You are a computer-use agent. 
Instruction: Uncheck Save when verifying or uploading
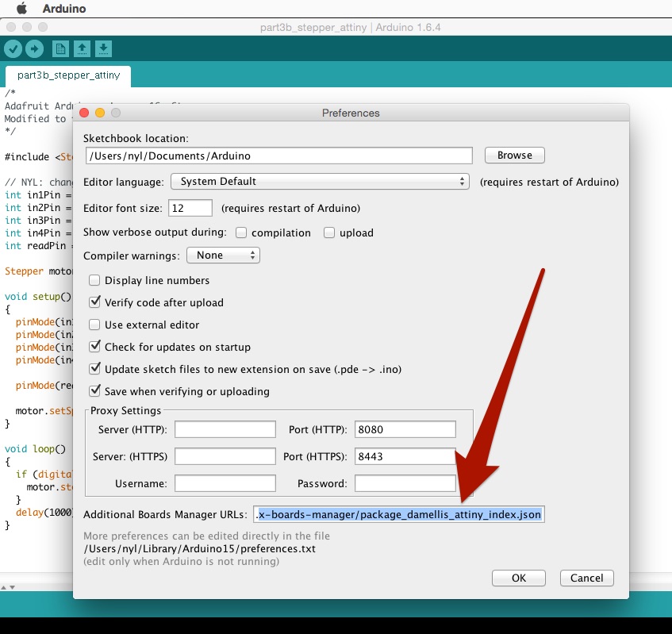[94, 391]
